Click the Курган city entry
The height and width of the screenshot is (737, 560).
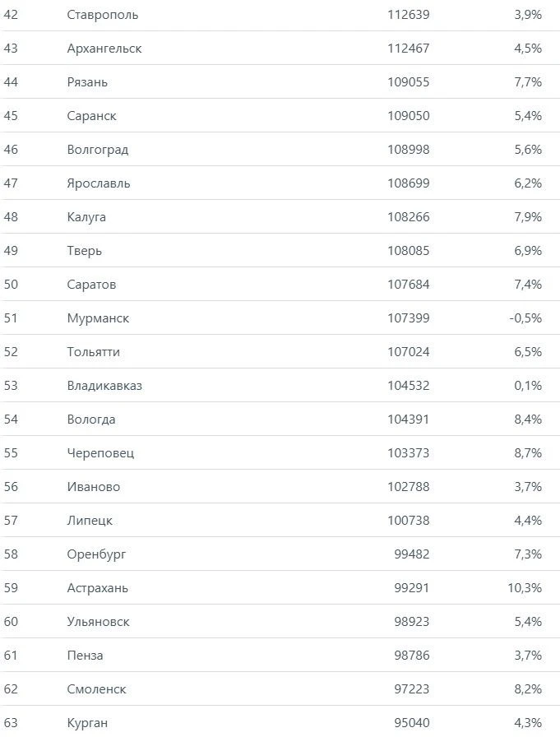pos(87,723)
